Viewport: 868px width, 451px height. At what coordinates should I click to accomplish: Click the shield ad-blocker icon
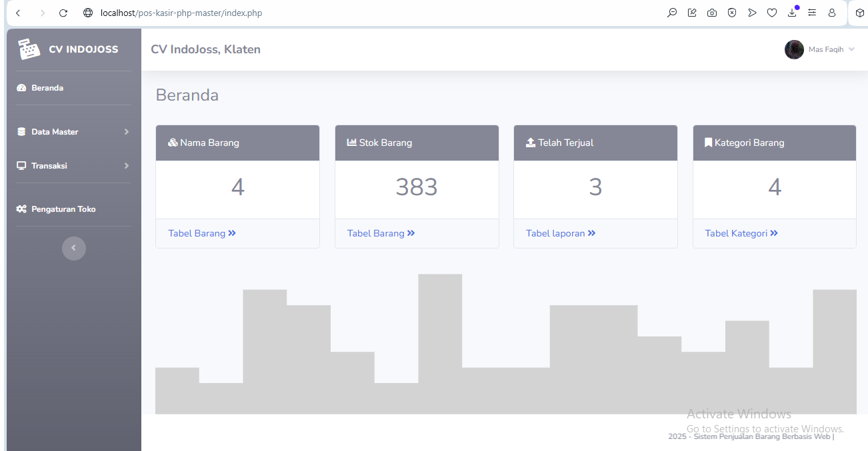(x=732, y=13)
